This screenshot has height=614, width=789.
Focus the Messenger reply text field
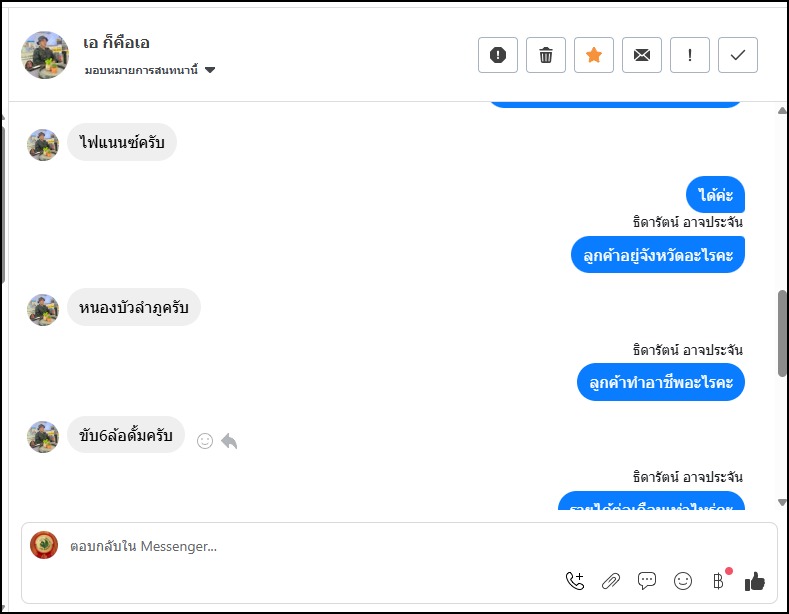click(300, 547)
